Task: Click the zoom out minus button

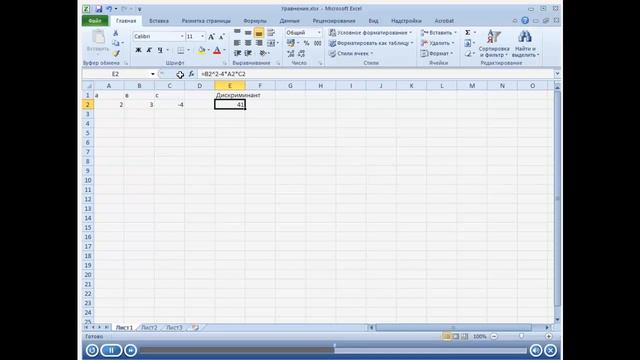Action: [x=494, y=336]
